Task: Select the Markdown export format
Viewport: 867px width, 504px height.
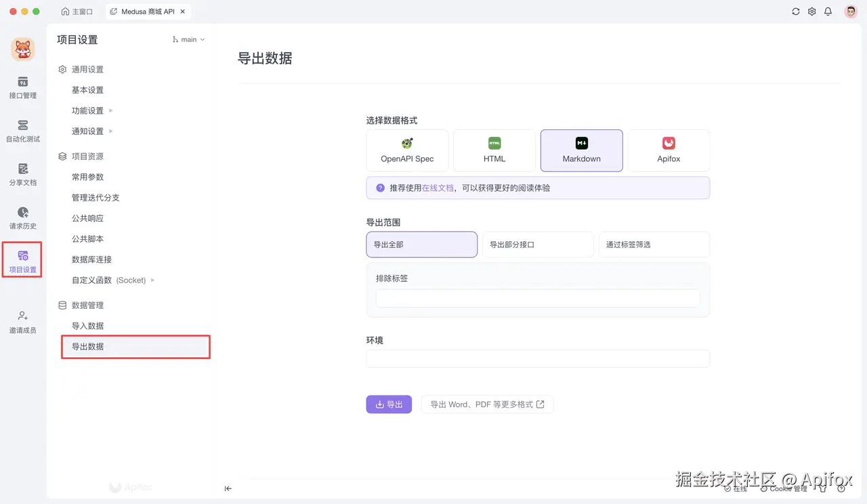Action: [581, 150]
